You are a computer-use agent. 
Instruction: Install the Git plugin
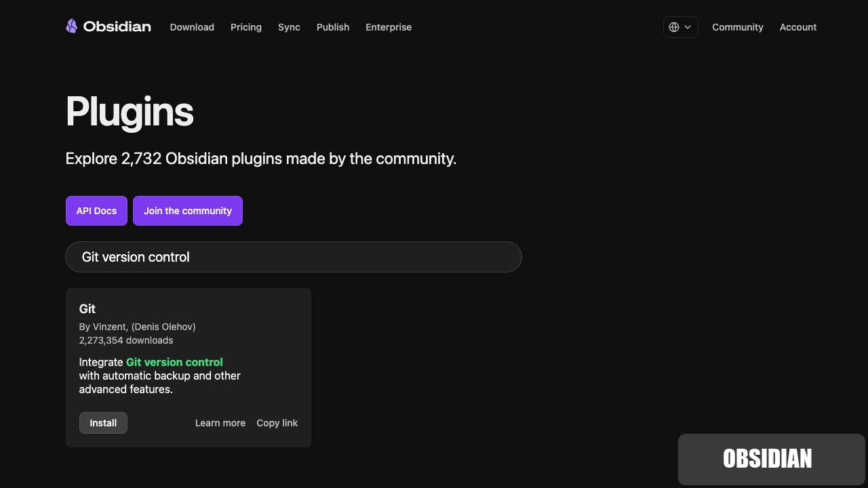tap(103, 423)
